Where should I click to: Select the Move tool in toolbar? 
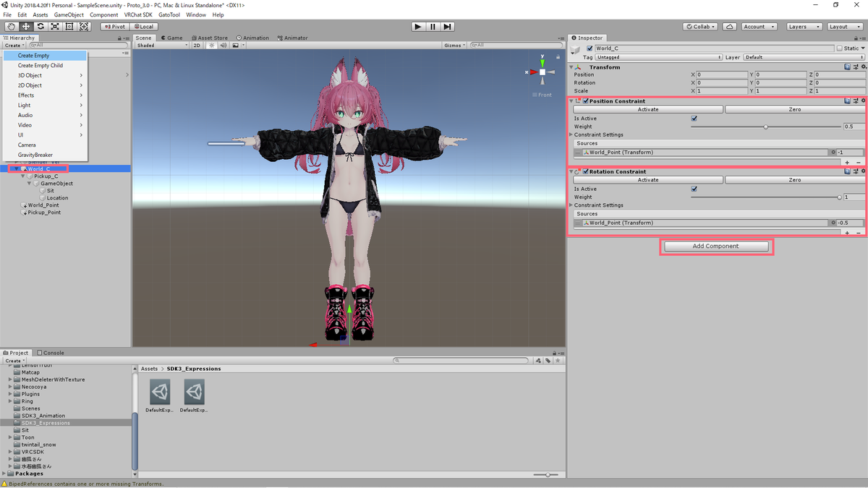[26, 26]
